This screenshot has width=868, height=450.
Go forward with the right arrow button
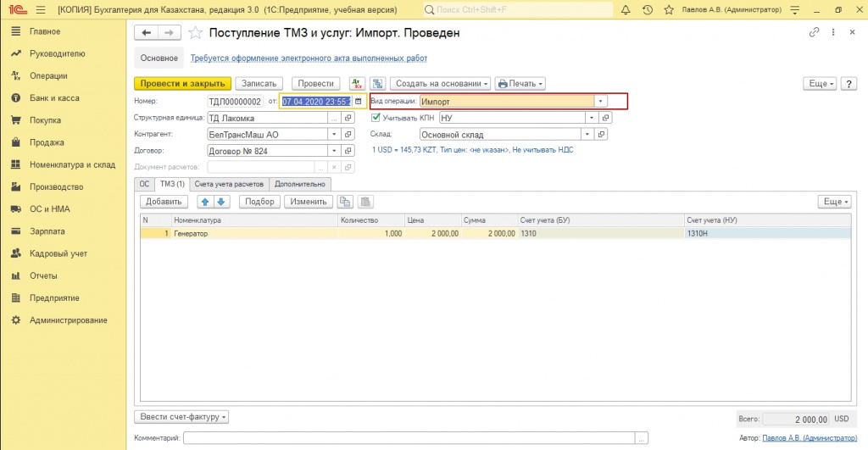[169, 33]
